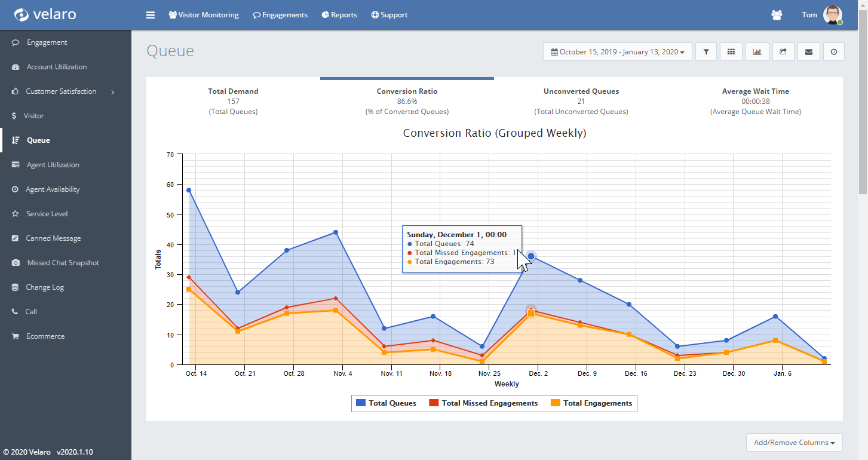Click Tom's profile avatar
This screenshot has width=868, height=460.
(x=833, y=15)
